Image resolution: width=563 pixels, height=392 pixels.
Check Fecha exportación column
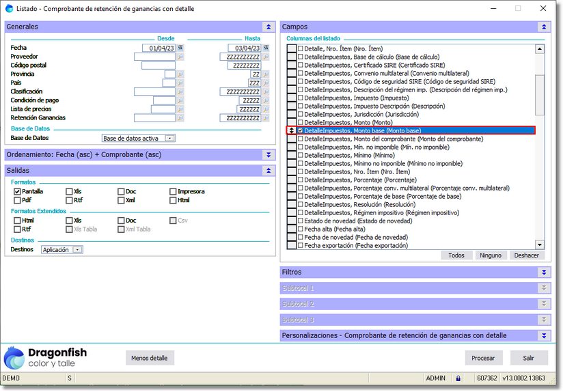301,246
